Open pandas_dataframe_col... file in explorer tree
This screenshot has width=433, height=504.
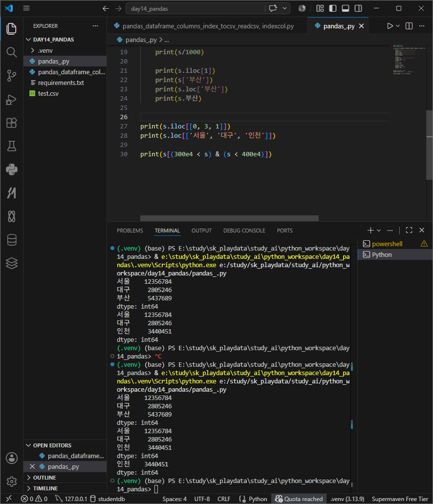[x=65, y=72]
